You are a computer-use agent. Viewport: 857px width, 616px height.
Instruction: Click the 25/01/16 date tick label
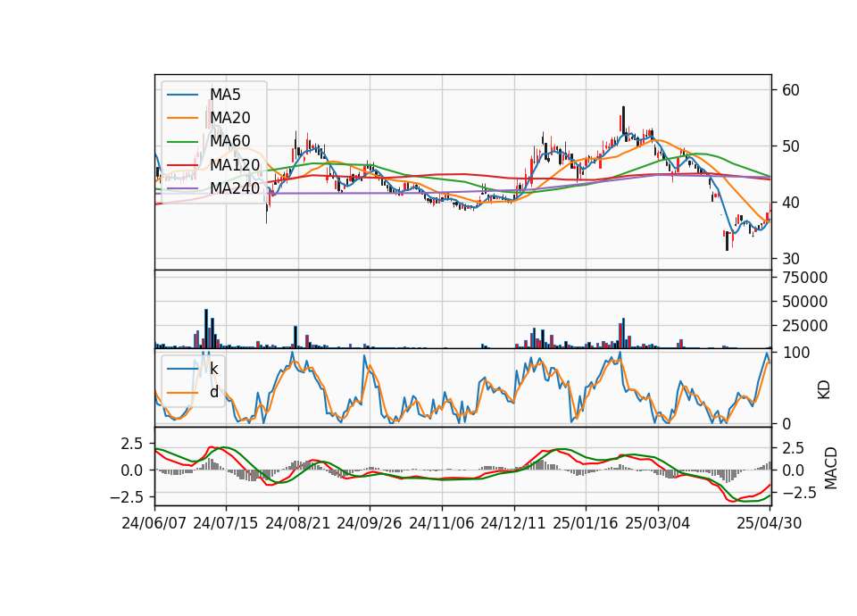click(x=586, y=523)
